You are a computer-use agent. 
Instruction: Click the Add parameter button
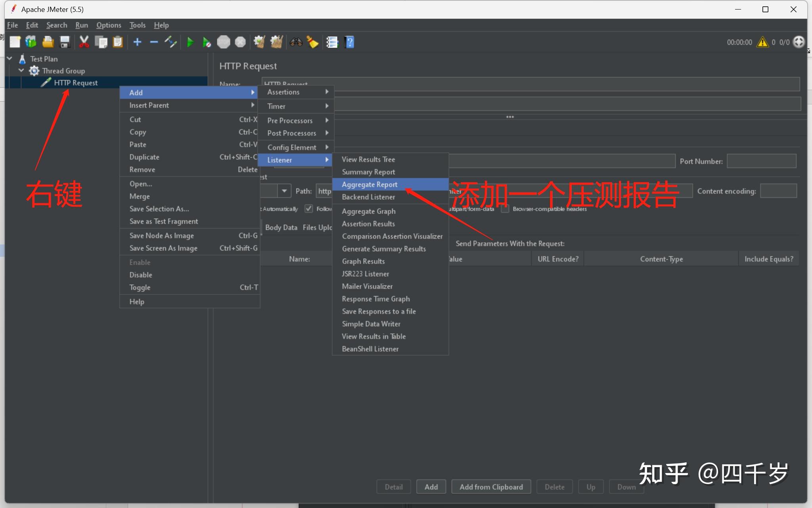click(431, 487)
